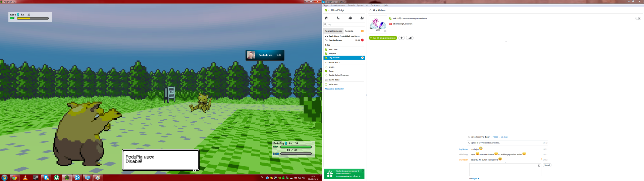Click the unread badge on Gry Nielsen row
644x181 pixels.
click(362, 58)
